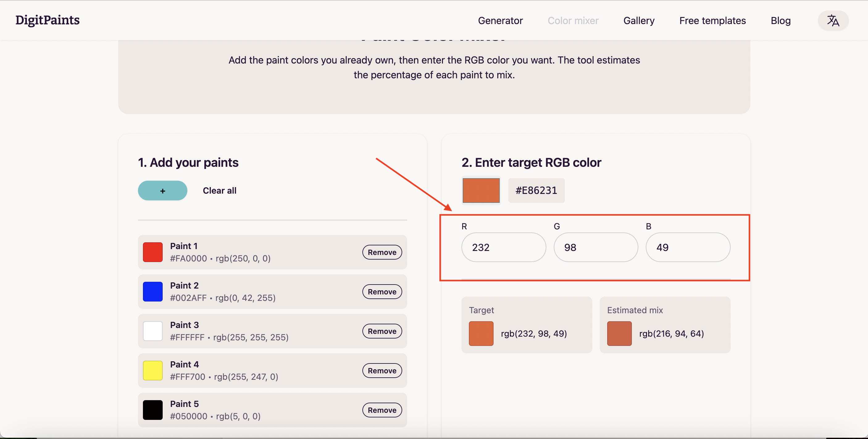This screenshot has height=439, width=868.
Task: Open the Generator page
Action: 500,21
